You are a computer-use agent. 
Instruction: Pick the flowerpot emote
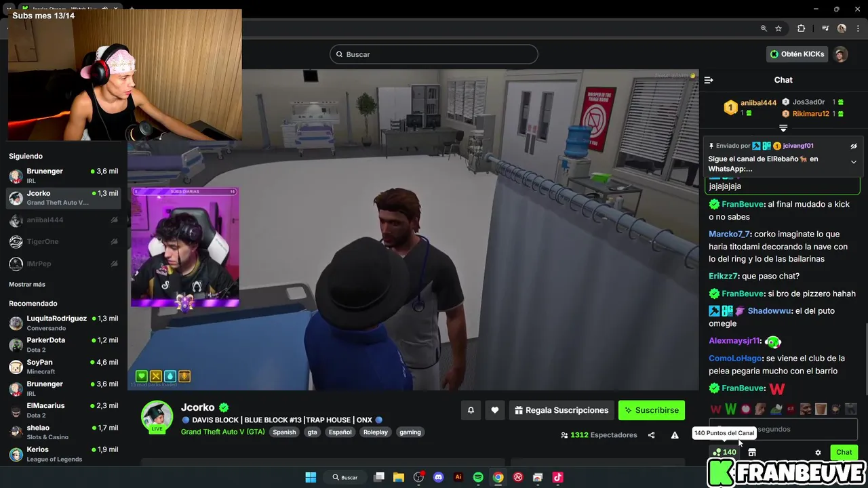click(821, 409)
